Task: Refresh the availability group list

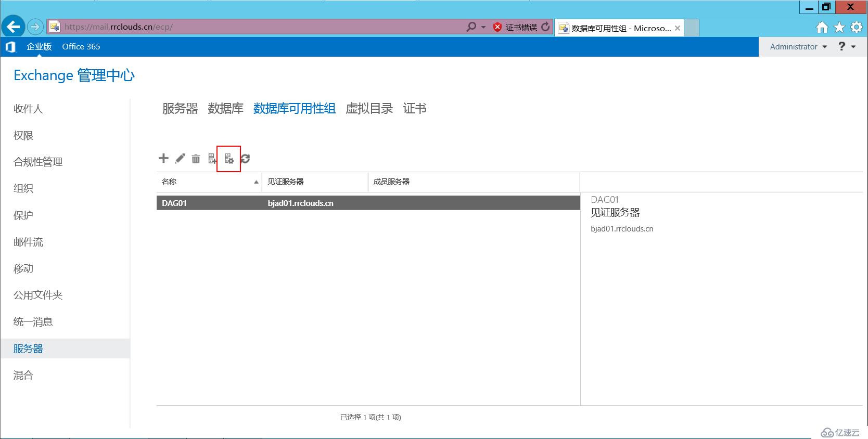Action: coord(245,159)
